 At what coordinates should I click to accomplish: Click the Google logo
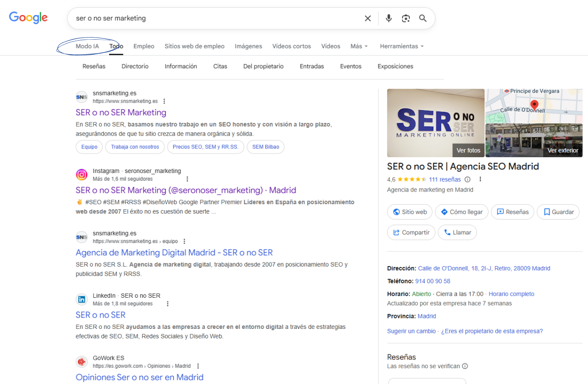point(28,18)
